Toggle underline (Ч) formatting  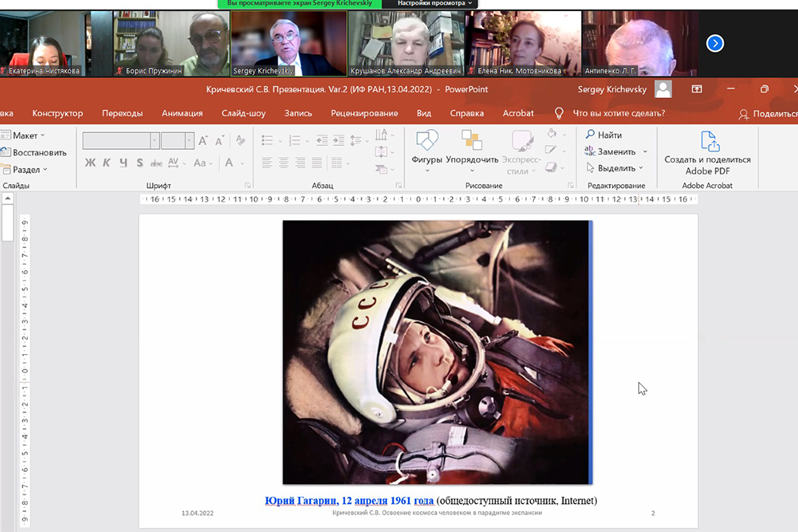(x=124, y=163)
